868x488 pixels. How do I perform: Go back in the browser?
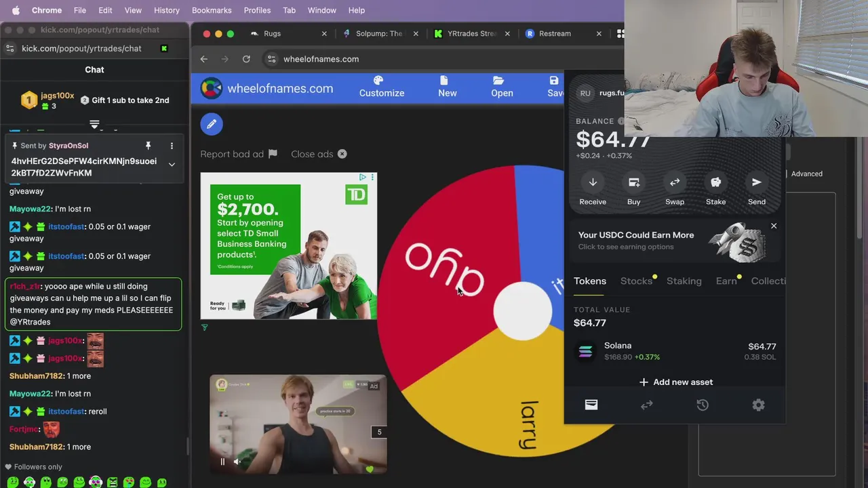(204, 59)
